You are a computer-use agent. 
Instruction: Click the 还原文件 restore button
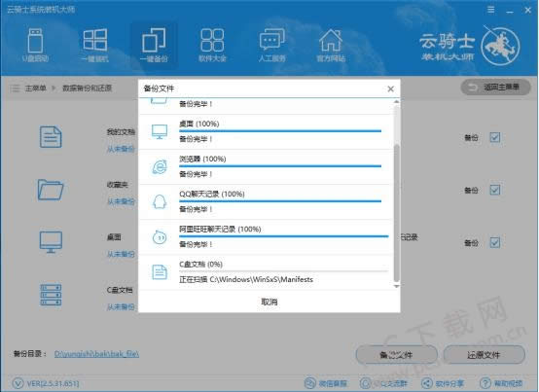484,355
